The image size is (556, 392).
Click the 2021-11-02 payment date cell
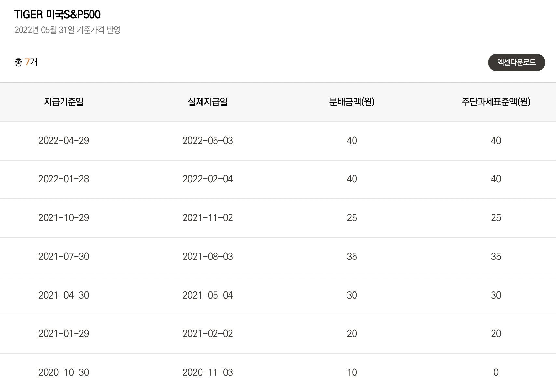click(208, 218)
